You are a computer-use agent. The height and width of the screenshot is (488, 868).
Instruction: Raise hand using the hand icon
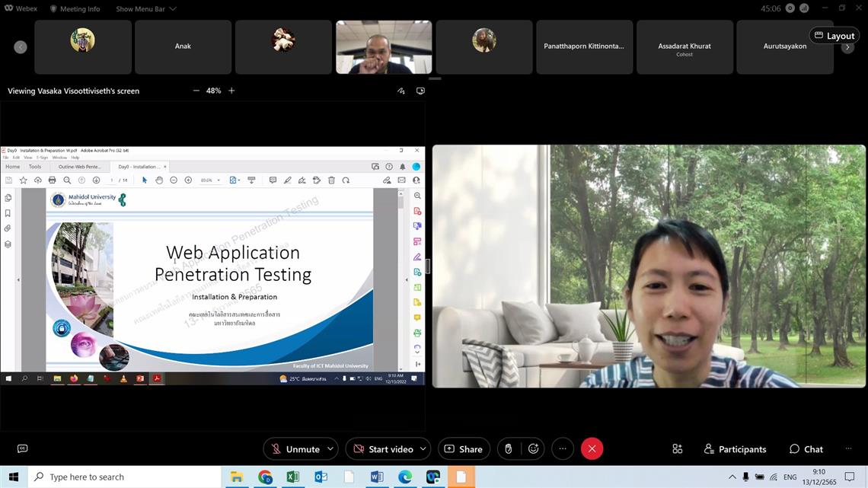point(509,449)
